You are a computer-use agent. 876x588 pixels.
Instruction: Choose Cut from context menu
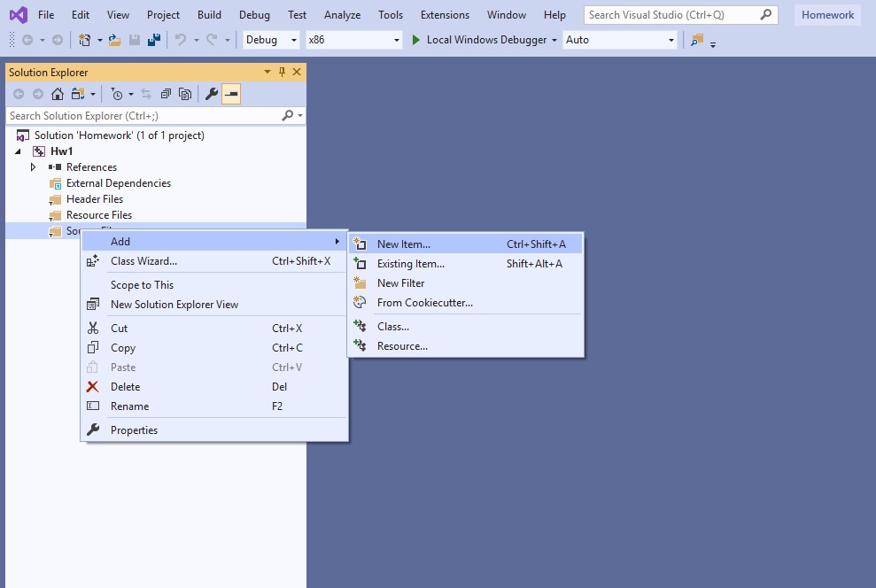coord(214,329)
